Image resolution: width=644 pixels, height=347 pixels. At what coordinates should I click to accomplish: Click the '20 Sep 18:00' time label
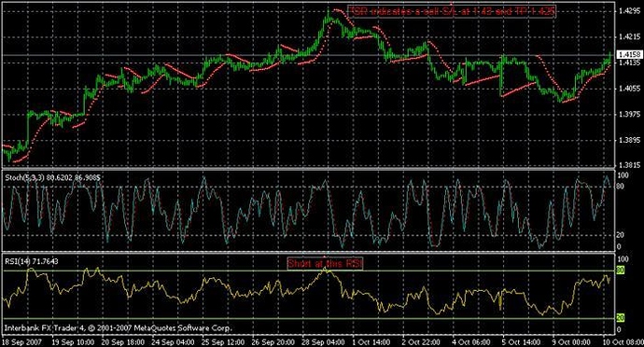click(x=123, y=341)
